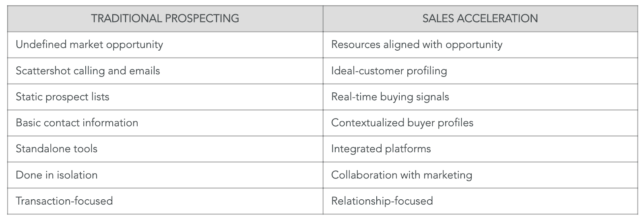644x219 pixels.
Task: Select the Basic contact information cell
Action: click(x=77, y=123)
